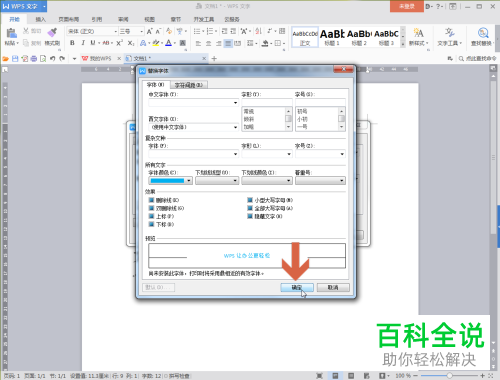Open the References ribbon tab (引用)

click(x=97, y=19)
